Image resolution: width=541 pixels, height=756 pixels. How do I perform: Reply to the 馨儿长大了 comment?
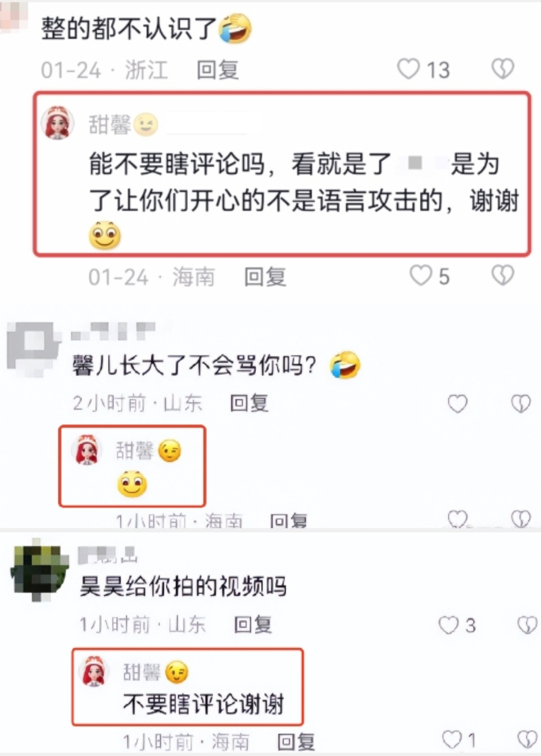[250, 403]
